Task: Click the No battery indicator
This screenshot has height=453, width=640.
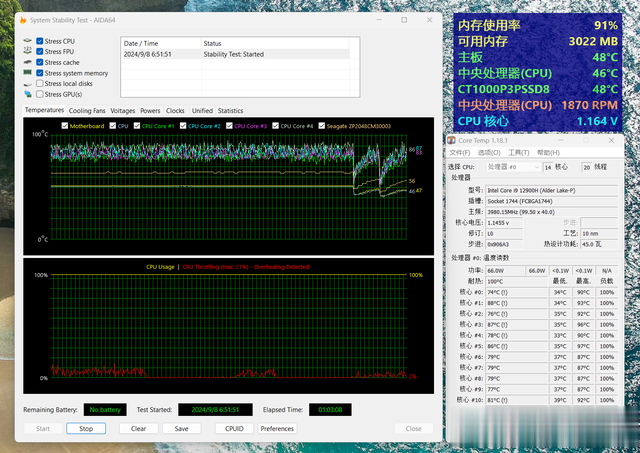Action: pyautogui.click(x=105, y=410)
